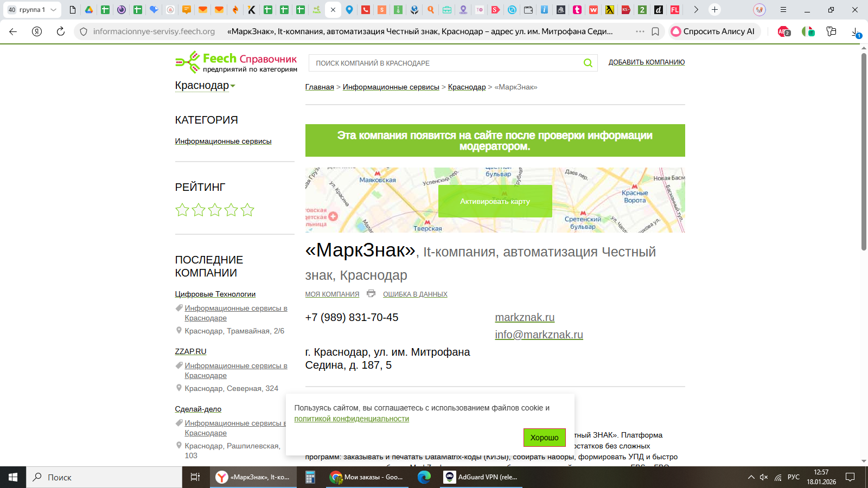Open notification center
The height and width of the screenshot is (488, 868).
click(850, 477)
